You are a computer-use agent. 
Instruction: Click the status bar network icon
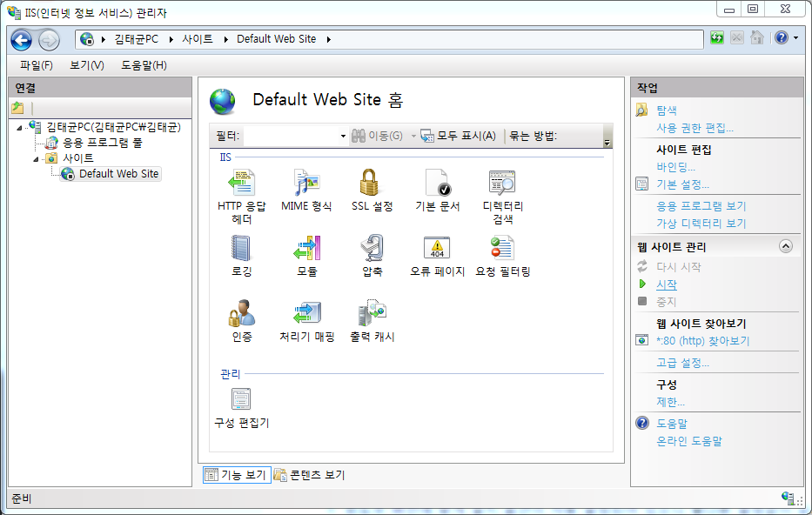pyautogui.click(x=789, y=498)
